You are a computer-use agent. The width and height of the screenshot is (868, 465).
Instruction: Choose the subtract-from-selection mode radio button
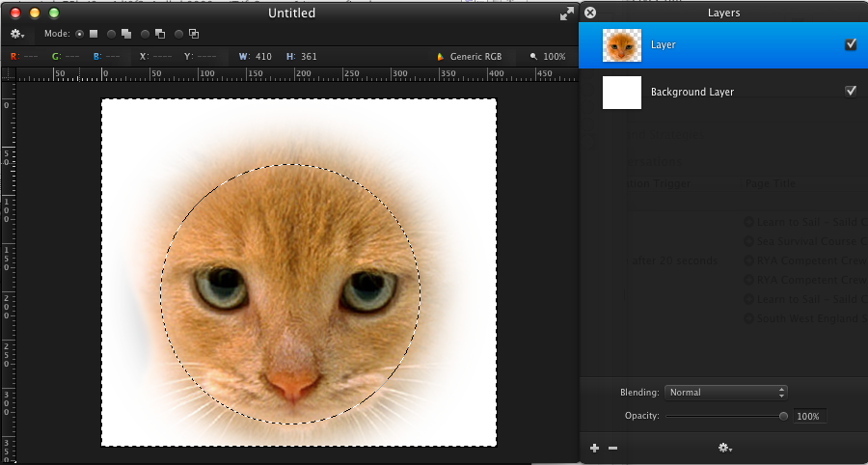145,34
